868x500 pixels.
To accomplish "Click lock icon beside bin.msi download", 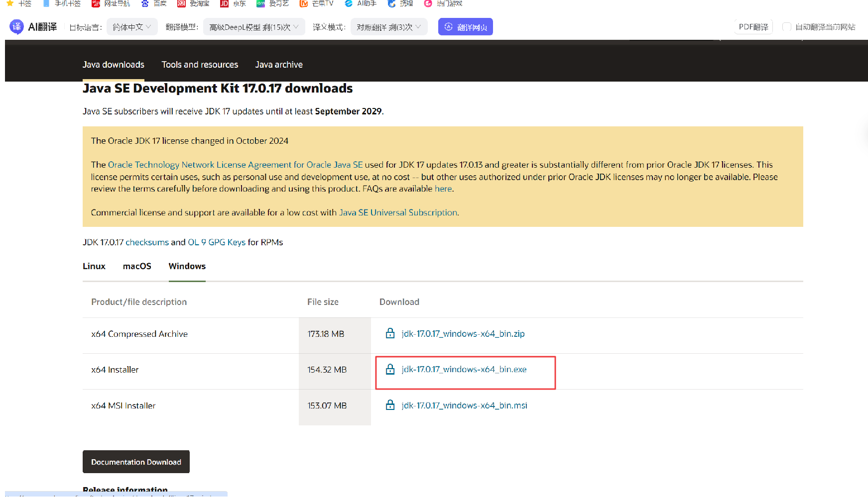I will (390, 405).
